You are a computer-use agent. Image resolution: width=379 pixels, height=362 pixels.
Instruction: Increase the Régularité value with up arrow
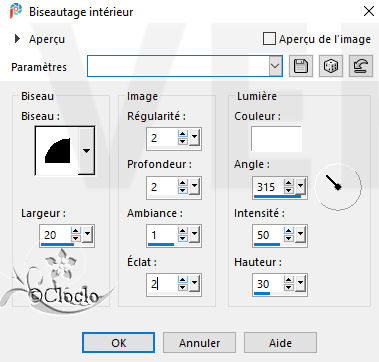[183, 134]
